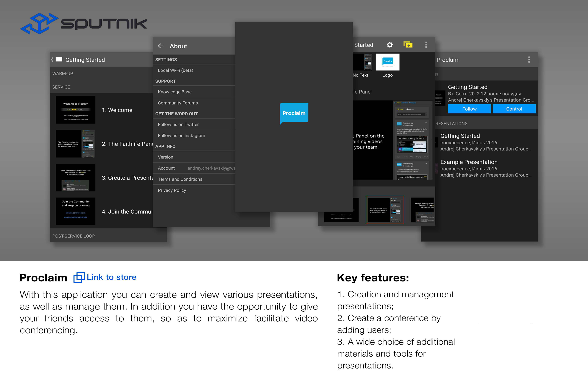Click the blue Control button

tap(514, 109)
